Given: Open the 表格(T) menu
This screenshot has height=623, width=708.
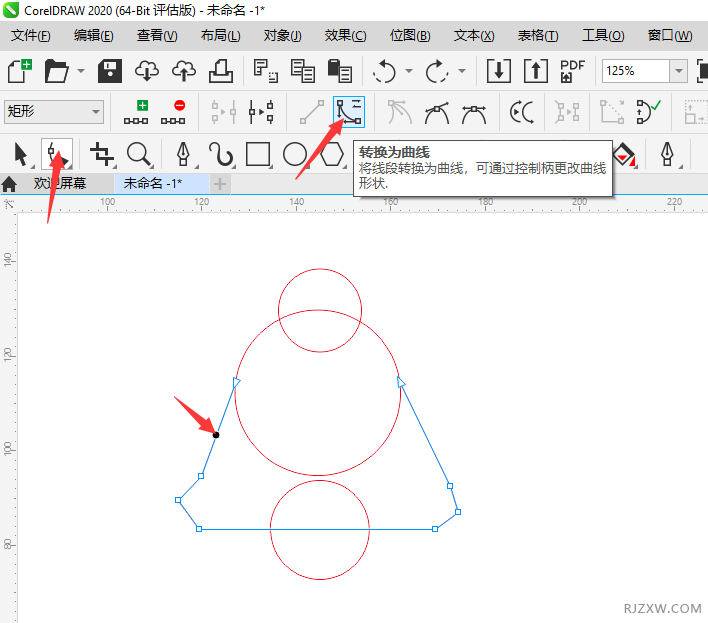Looking at the screenshot, I should pyautogui.click(x=537, y=35).
